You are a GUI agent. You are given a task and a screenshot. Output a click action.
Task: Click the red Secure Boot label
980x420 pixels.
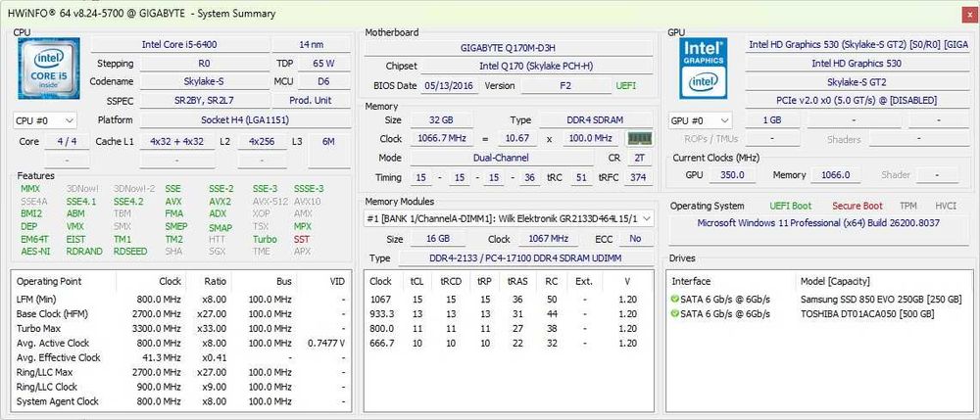point(857,206)
